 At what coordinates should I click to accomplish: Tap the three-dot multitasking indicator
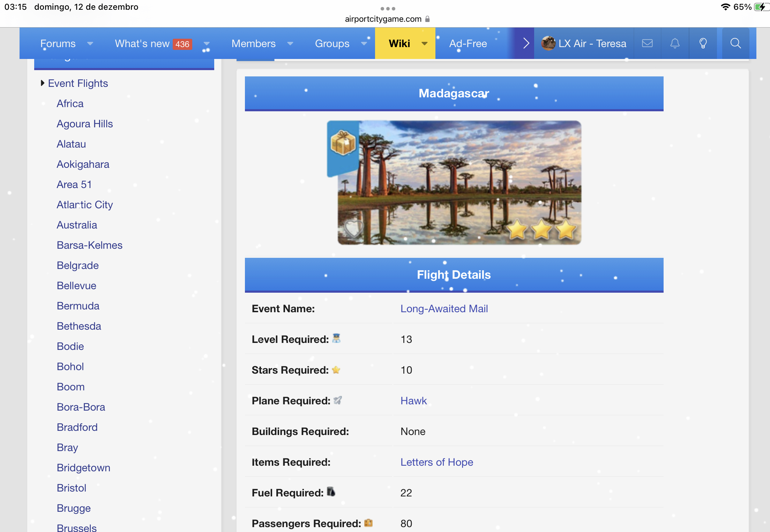point(388,8)
